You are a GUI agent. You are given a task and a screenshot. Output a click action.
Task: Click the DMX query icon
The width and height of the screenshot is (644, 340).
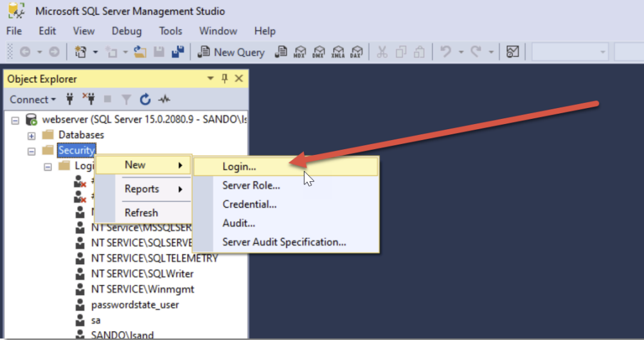point(319,52)
